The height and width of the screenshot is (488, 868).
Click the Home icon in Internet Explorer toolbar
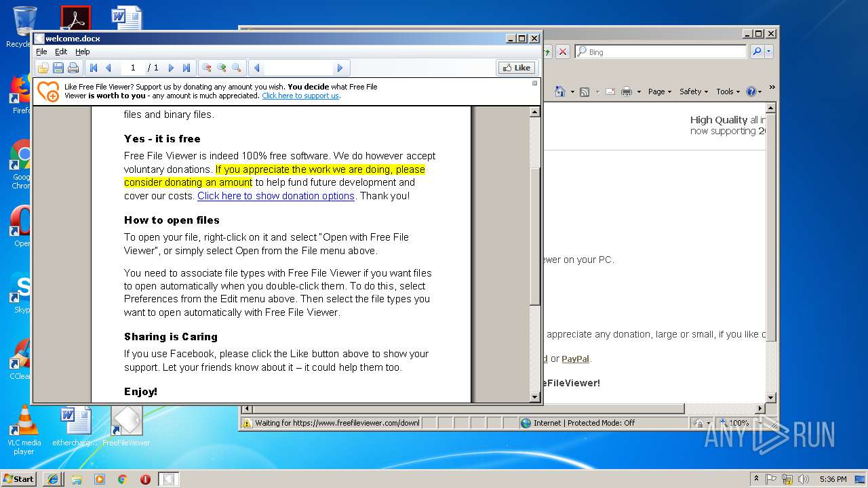pos(560,91)
